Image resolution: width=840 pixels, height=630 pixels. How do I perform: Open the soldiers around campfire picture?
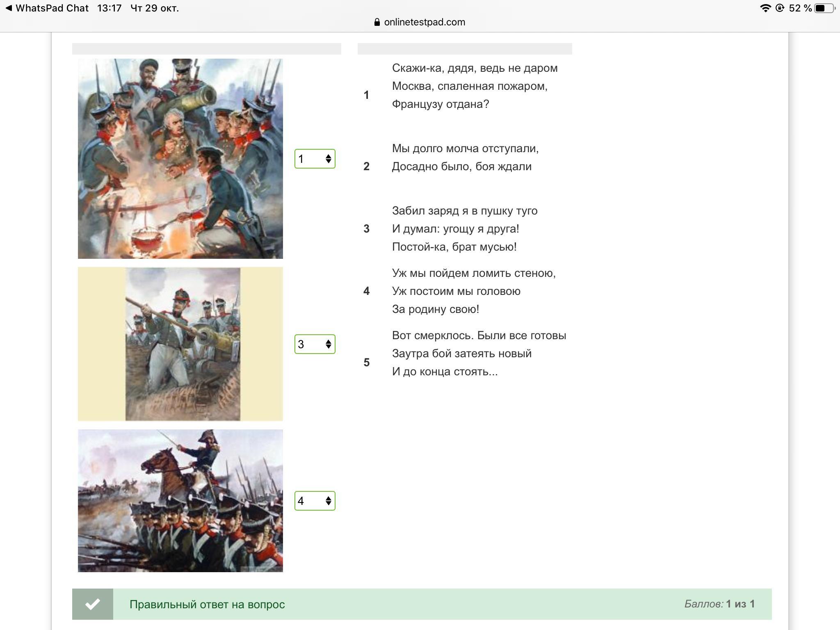[x=180, y=159]
